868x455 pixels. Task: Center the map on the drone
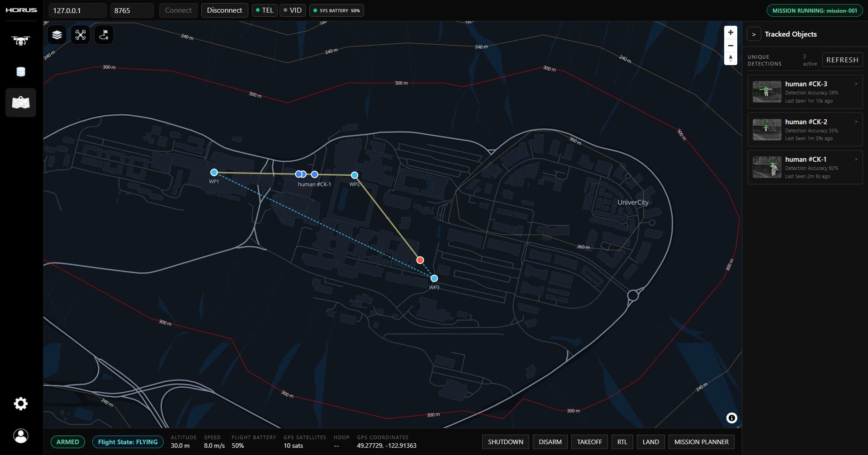(x=80, y=34)
